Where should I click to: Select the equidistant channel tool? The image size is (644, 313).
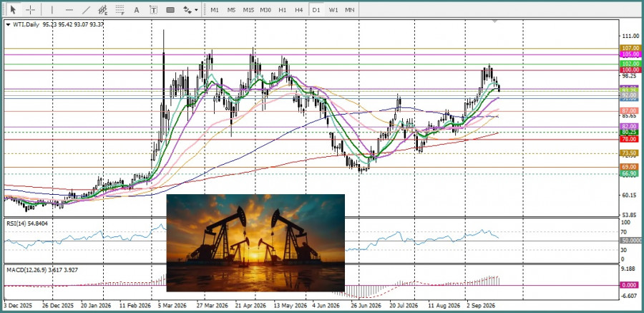(102, 9)
